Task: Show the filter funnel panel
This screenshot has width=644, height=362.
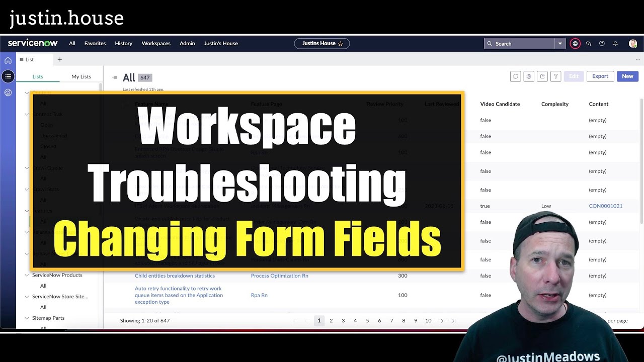Action: point(556,76)
